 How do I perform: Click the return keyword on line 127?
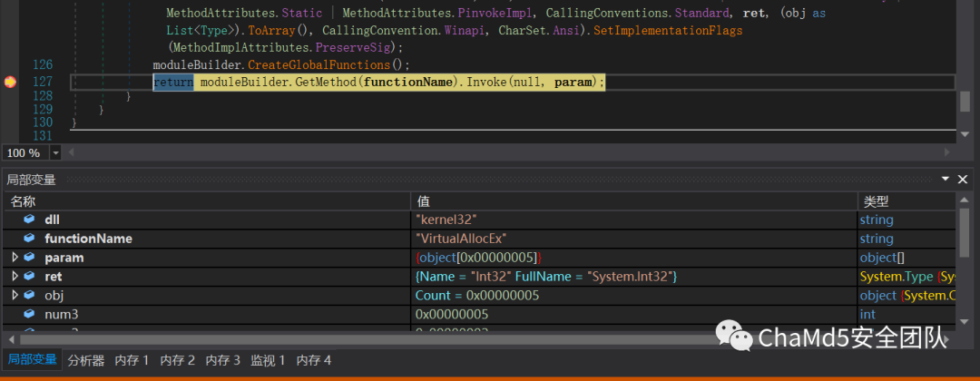coord(173,82)
